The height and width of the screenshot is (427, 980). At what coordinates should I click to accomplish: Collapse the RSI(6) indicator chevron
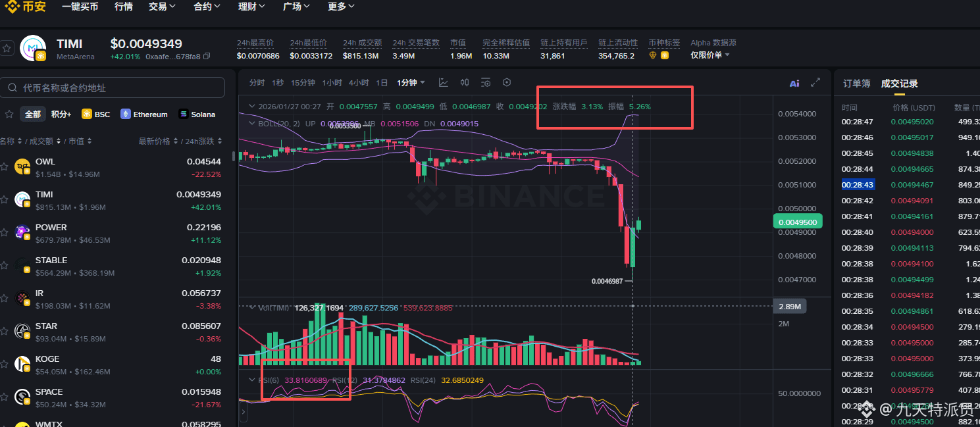coord(251,380)
